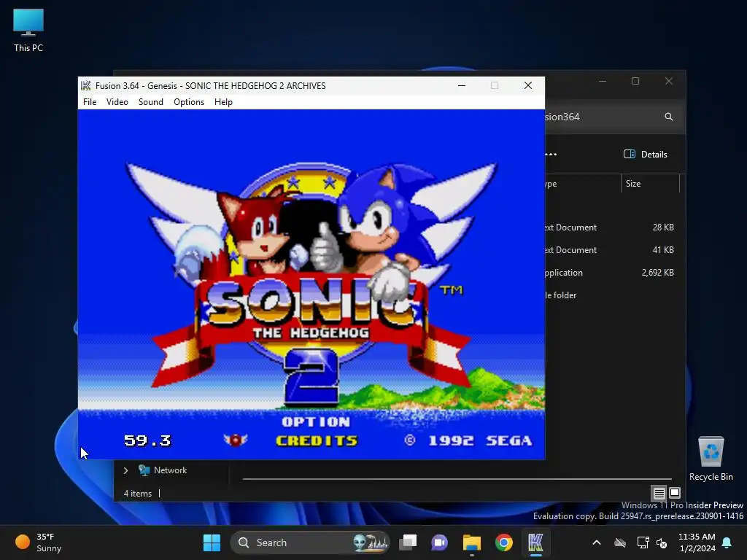
Task: Open the clock and calendar flyout
Action: [697, 542]
